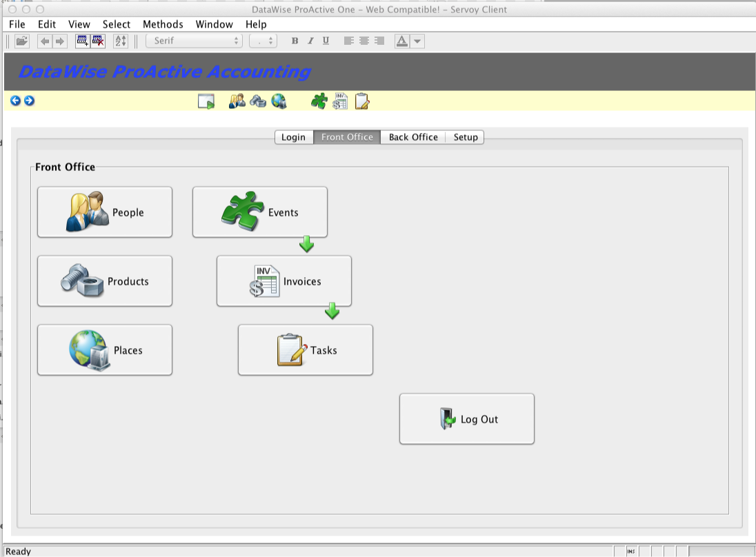756x557 pixels.
Task: Open the Help menu
Action: click(x=256, y=24)
